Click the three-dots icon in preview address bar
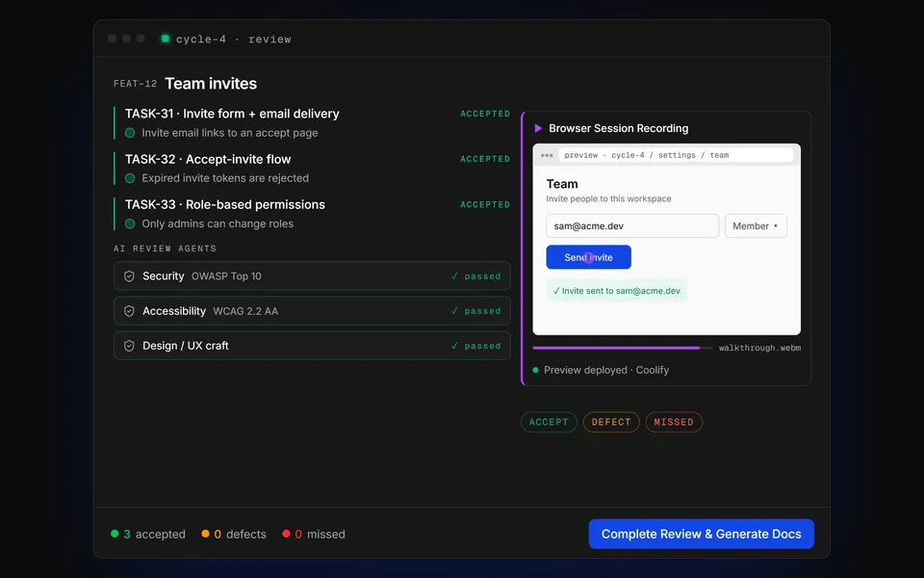 pyautogui.click(x=547, y=155)
